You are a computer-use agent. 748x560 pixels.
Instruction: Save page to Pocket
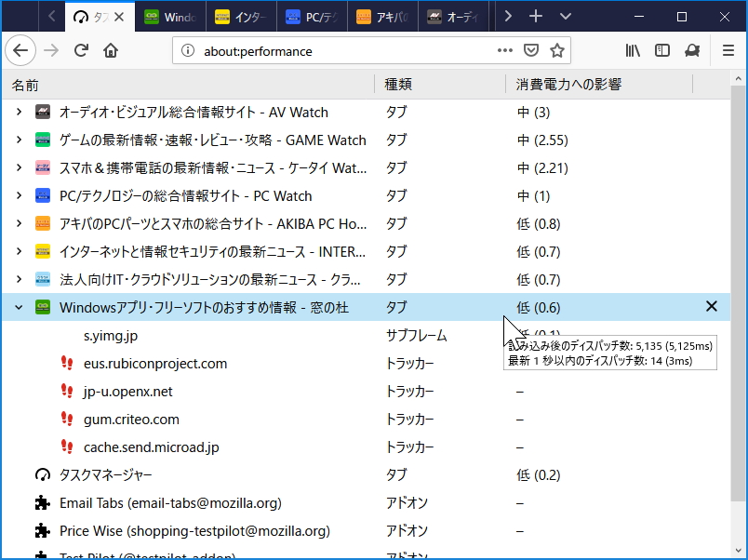(x=531, y=50)
